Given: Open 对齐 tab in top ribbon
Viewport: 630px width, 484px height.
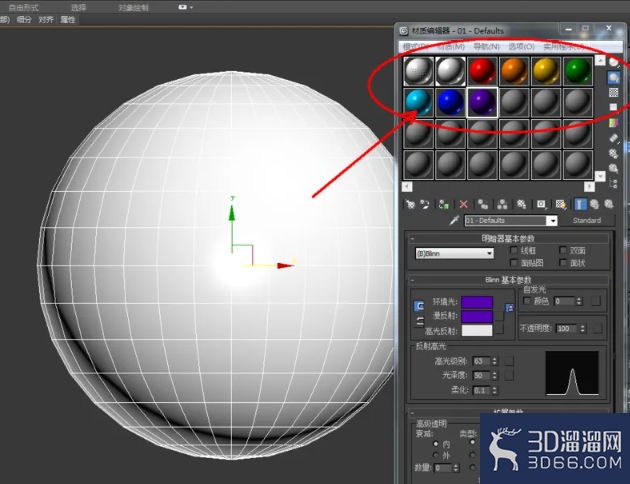Looking at the screenshot, I should click(46, 19).
